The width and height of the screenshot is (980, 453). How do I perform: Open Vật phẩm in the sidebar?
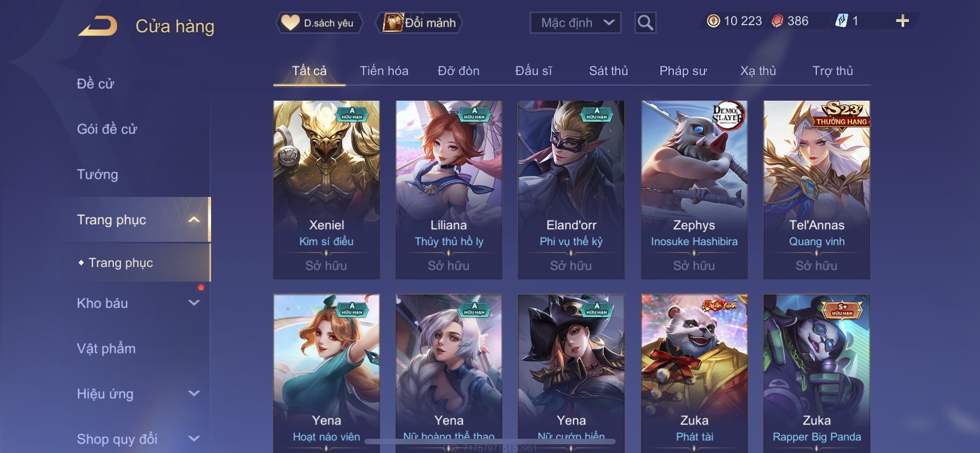(106, 349)
